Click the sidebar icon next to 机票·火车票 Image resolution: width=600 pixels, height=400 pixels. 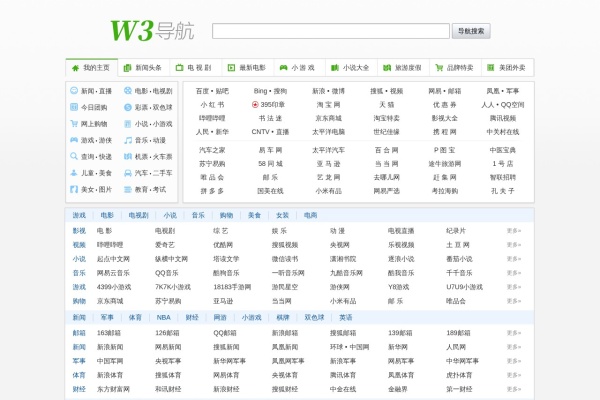pos(128,156)
